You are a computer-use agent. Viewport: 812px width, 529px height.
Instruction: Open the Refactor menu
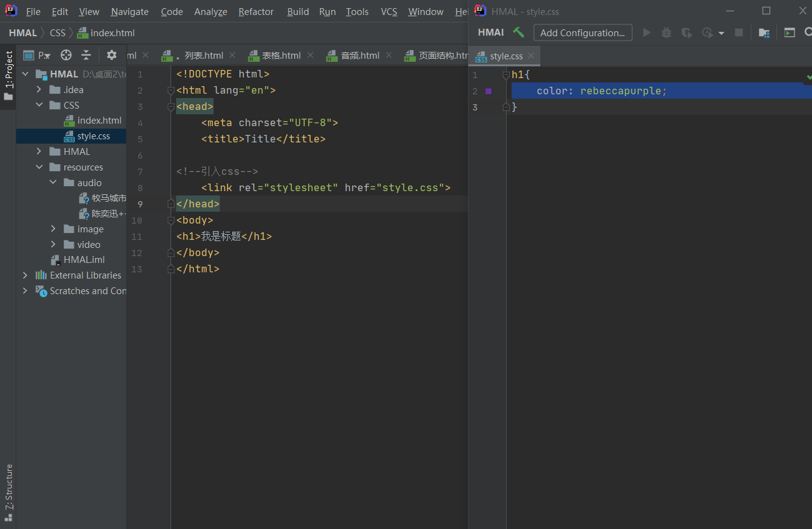[256, 12]
